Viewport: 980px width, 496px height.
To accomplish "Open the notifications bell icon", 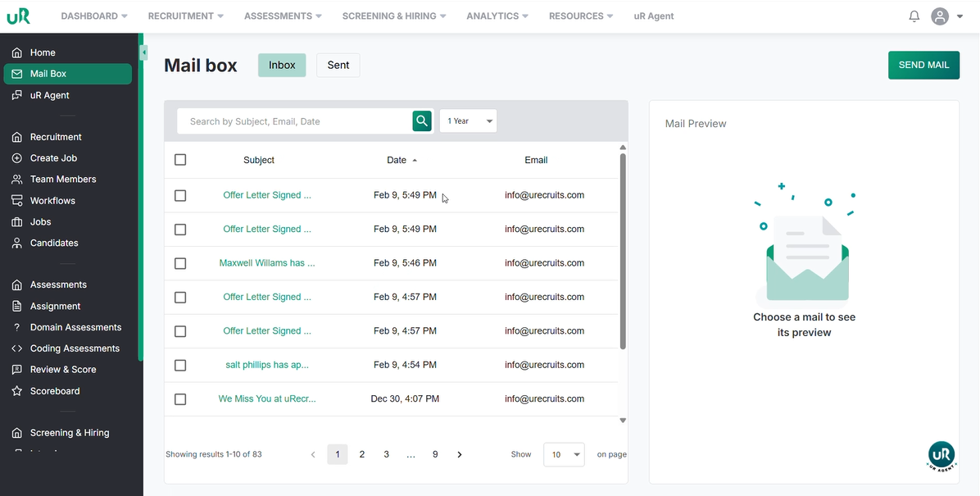I will coord(914,16).
